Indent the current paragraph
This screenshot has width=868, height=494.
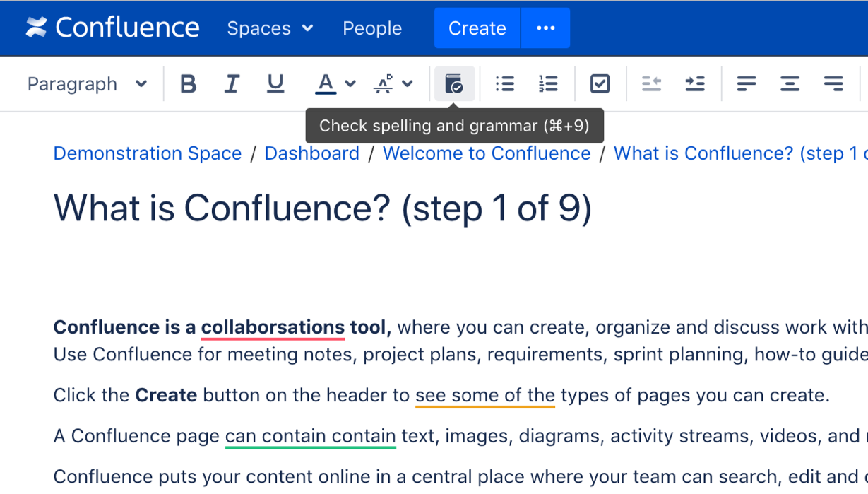click(695, 84)
